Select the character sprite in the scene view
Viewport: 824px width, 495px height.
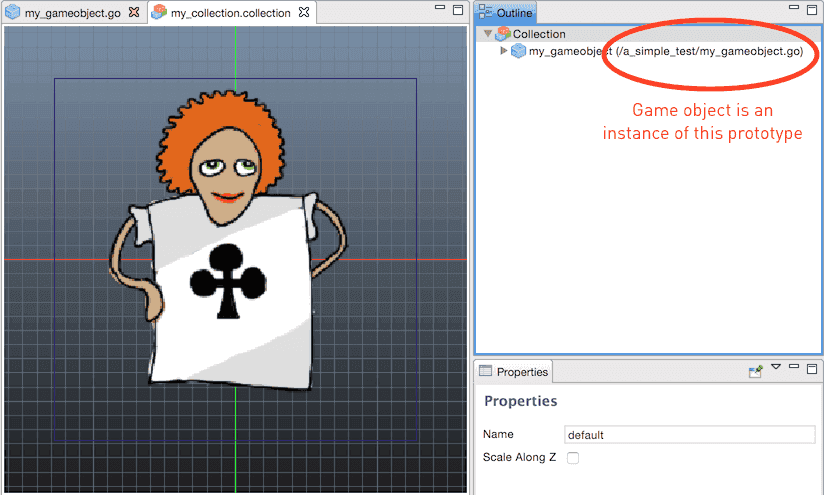[228, 242]
